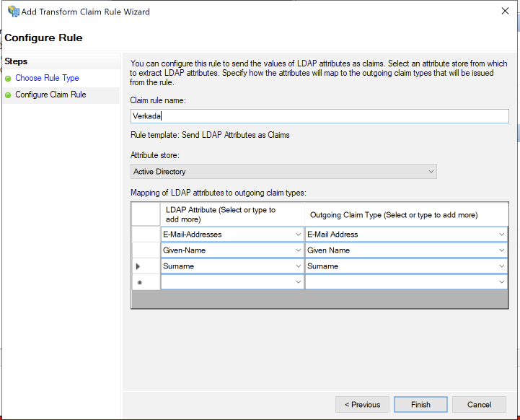
Task: Click green bullet beside Configure Claim Rule
Action: tap(9, 95)
